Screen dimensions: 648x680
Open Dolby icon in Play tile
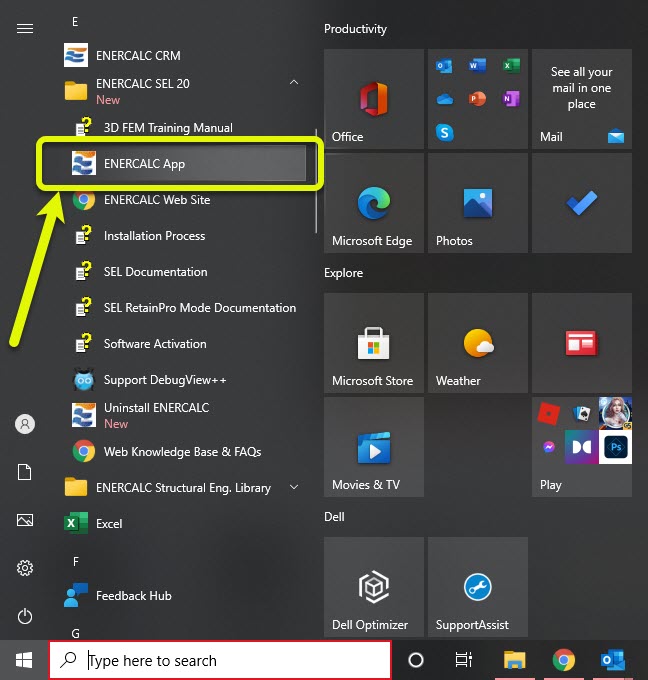(582, 447)
